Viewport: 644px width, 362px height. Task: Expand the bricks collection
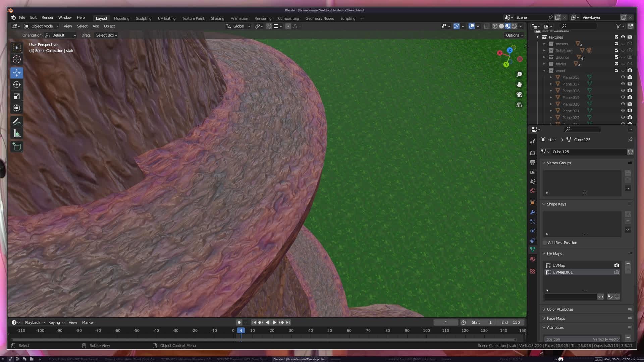[x=544, y=64]
